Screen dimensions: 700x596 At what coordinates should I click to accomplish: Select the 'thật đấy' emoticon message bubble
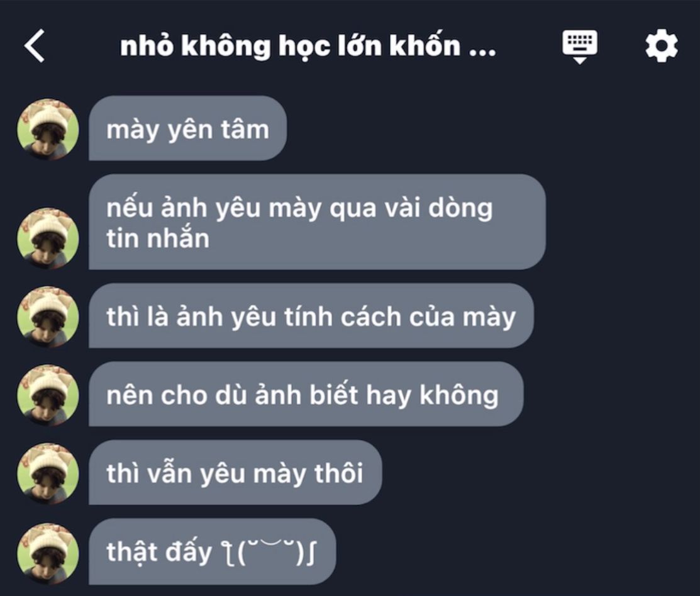pos(212,551)
